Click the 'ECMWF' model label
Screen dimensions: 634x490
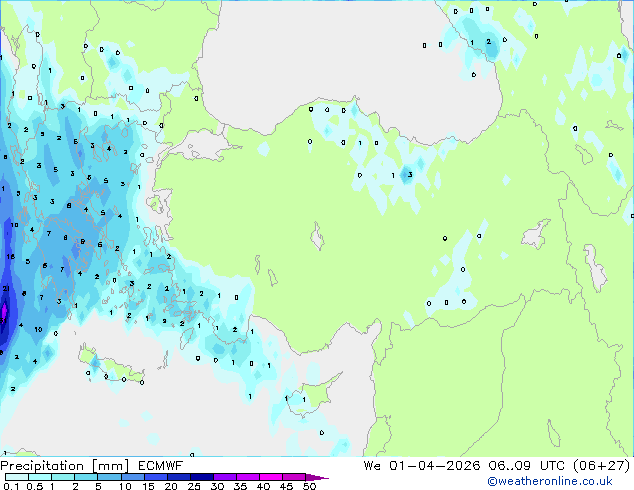pyautogui.click(x=161, y=466)
